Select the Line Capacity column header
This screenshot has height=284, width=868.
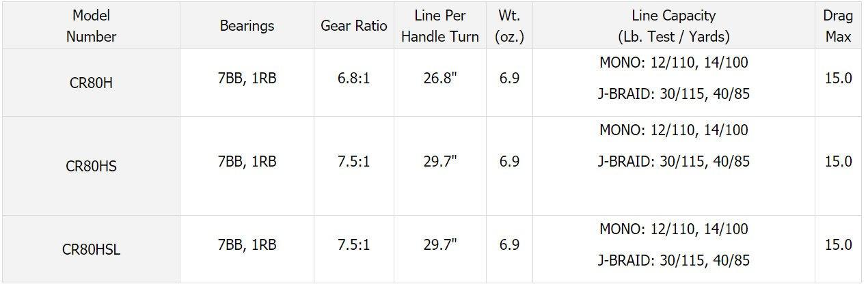point(674,25)
